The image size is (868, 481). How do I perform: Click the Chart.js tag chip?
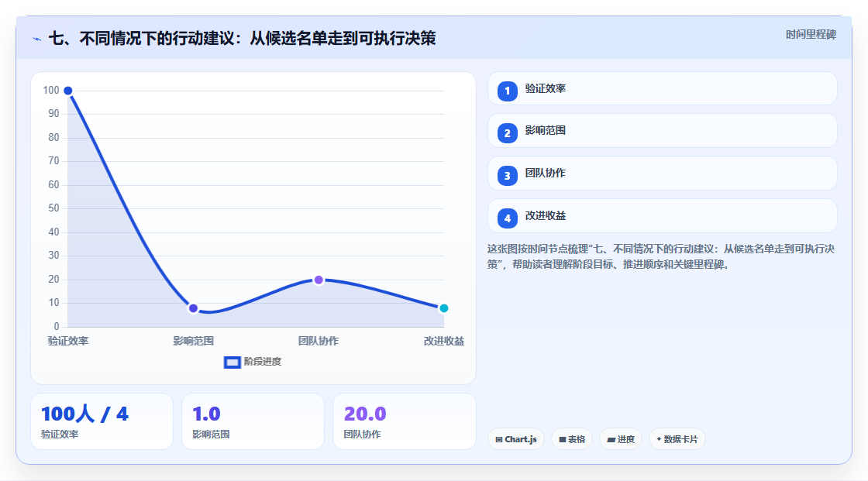516,439
